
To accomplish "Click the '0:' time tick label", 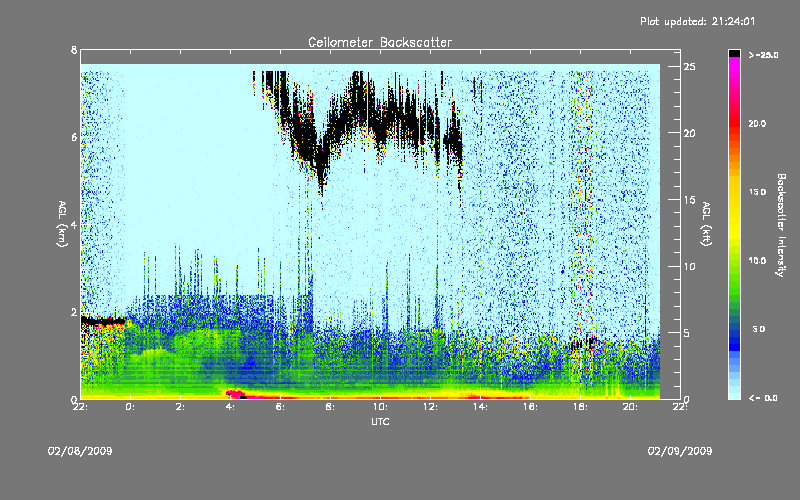I will coord(131,407).
